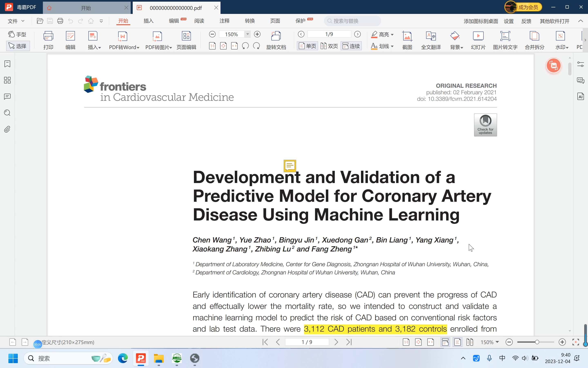Open the search panel in left sidebar
The image size is (588, 368).
pyautogui.click(x=7, y=113)
